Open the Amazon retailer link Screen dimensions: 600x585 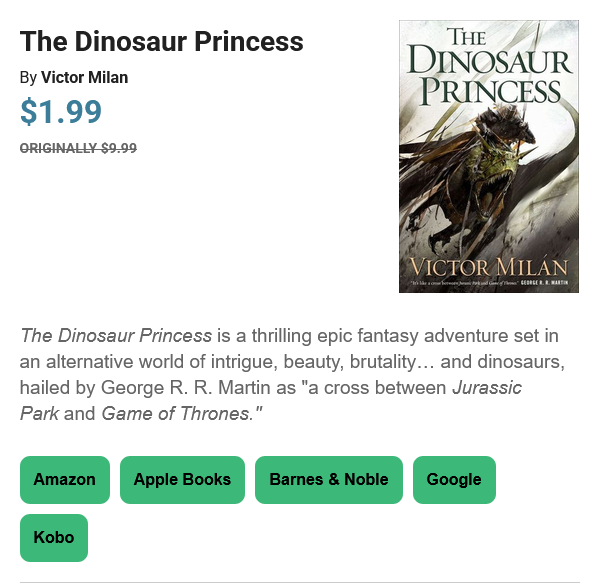click(x=65, y=479)
